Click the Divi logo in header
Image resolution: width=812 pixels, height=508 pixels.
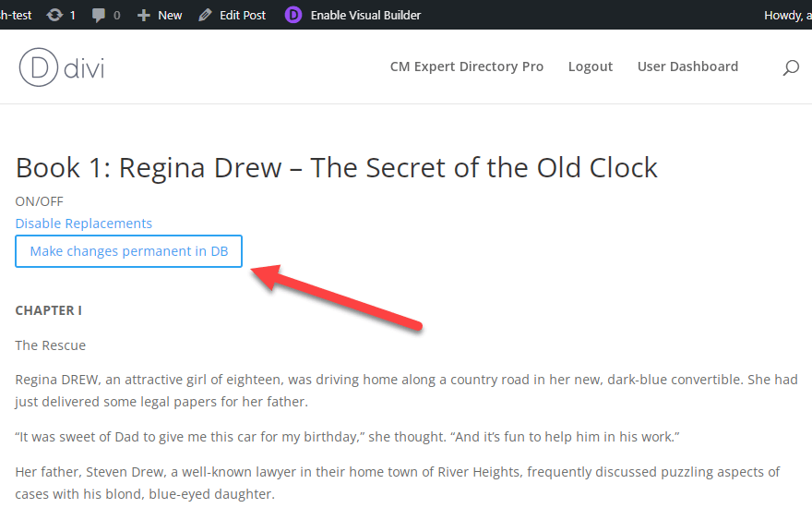point(62,67)
